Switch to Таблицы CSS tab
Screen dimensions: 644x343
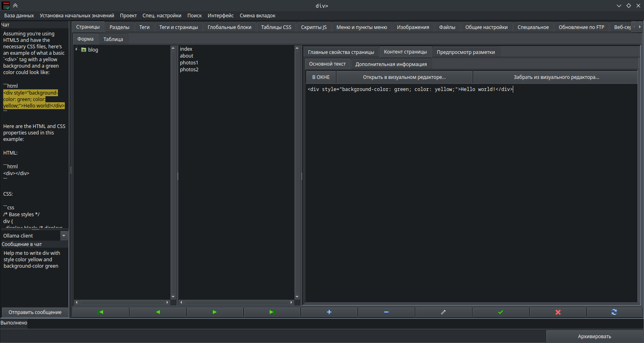[x=276, y=27]
